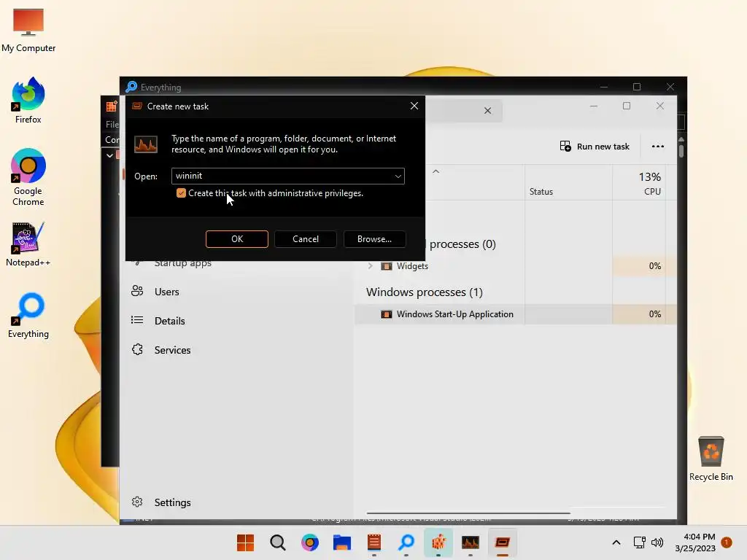Cancel the Create new task dialog
The height and width of the screenshot is (560, 747).
point(306,239)
